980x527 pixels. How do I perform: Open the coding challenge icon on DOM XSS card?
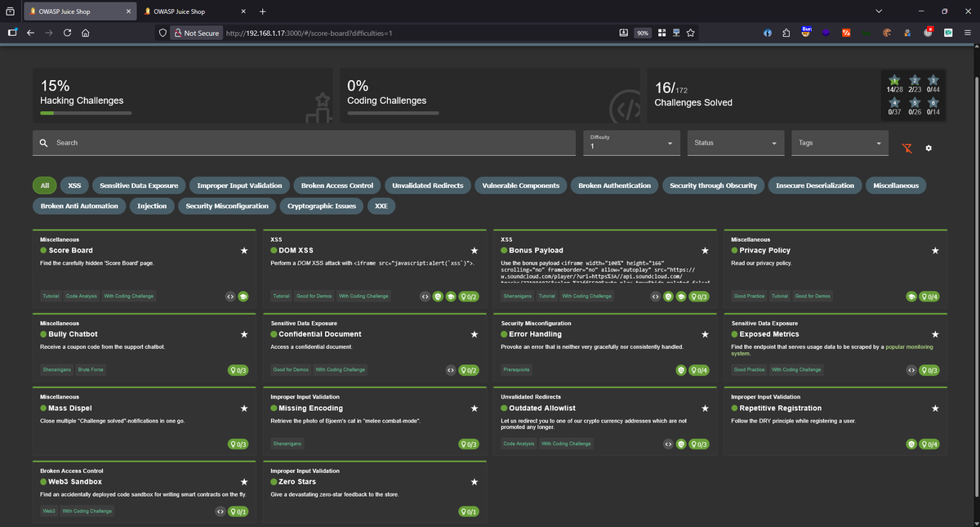coord(425,296)
